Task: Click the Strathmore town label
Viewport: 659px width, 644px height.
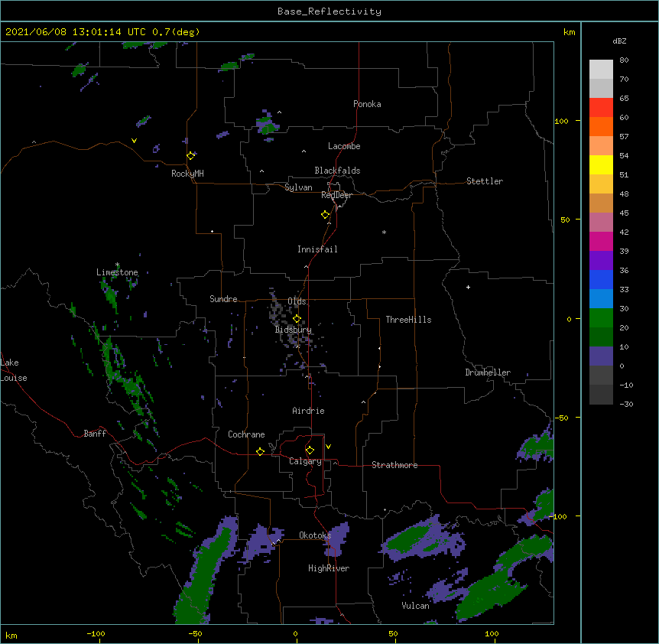Action: point(394,465)
